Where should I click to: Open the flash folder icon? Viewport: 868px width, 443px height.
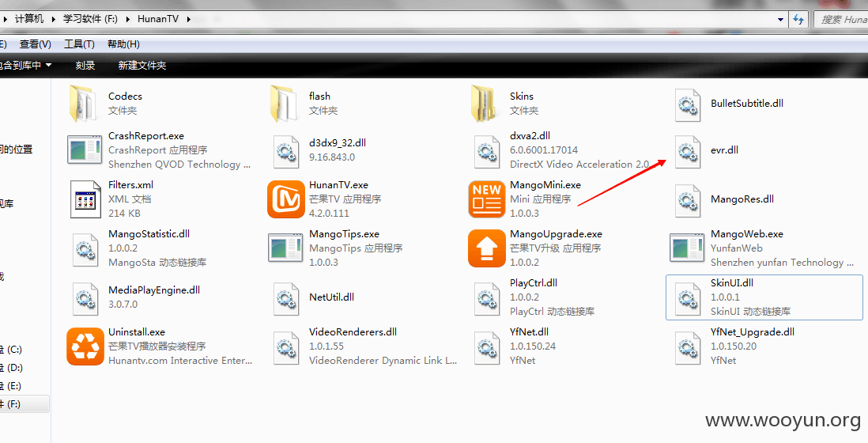pos(285,103)
